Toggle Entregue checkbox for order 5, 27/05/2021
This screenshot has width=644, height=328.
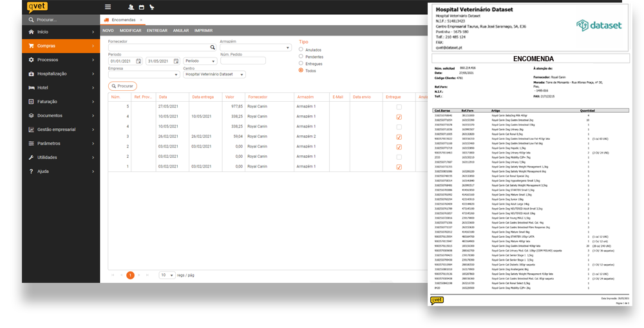click(399, 107)
